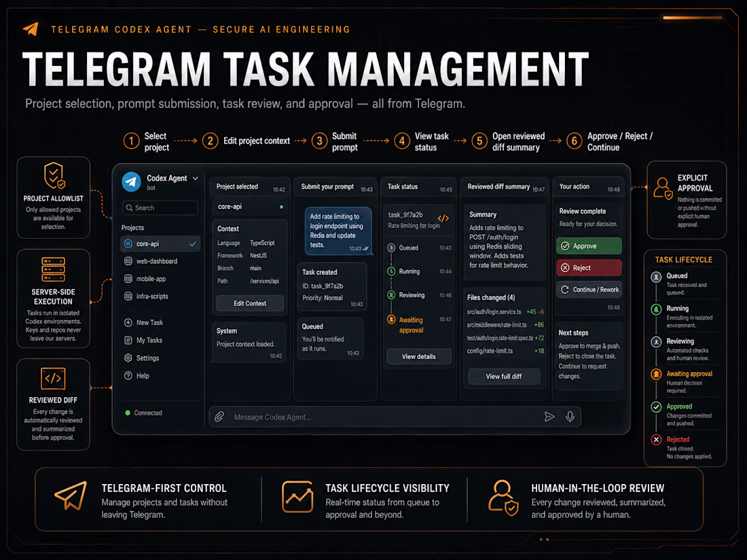This screenshot has width=747, height=560.
Task: Click the Add rate limiting prompt message bubble
Action: point(338,231)
